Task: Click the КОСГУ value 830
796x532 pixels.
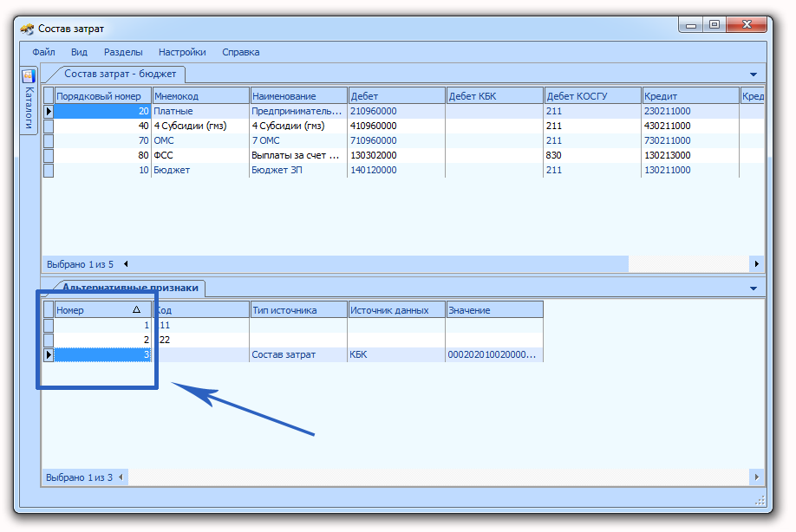Action: [592, 155]
